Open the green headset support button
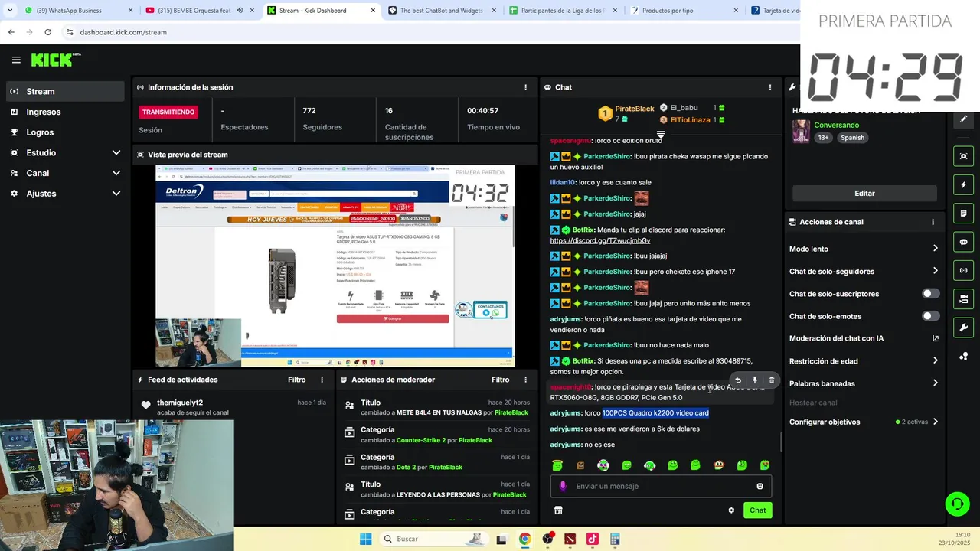The image size is (980, 551). pyautogui.click(x=957, y=504)
